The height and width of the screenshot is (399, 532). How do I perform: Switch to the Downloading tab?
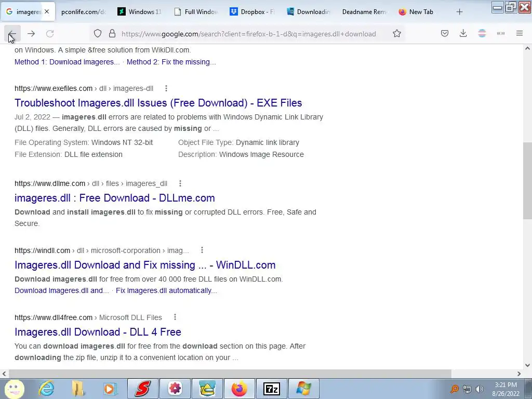(x=308, y=12)
